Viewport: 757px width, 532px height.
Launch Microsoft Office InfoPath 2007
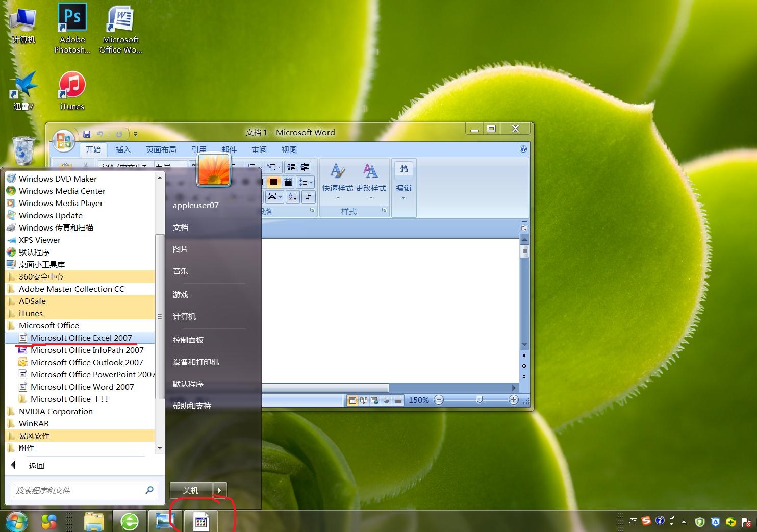(x=80, y=350)
